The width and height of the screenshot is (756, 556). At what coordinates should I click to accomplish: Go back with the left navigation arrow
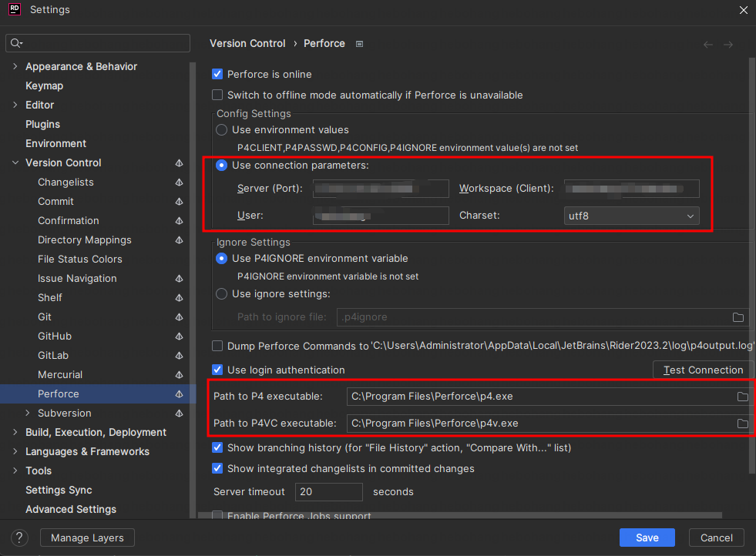point(707,45)
